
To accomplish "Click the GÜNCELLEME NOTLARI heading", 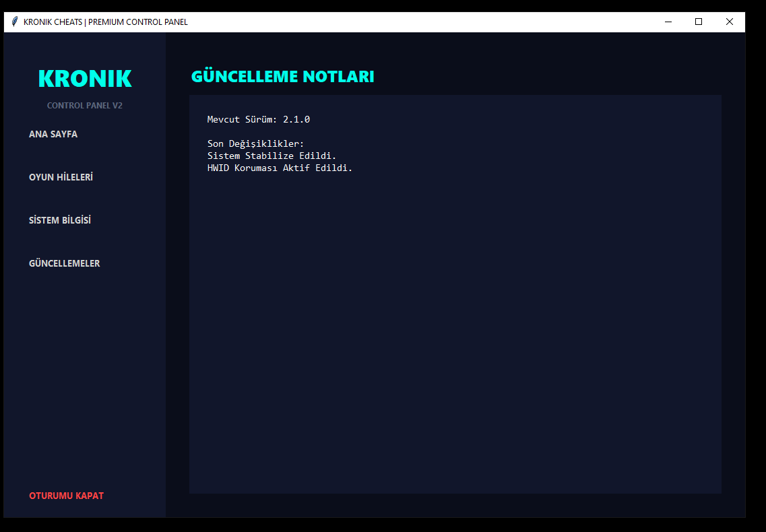I will pos(282,77).
